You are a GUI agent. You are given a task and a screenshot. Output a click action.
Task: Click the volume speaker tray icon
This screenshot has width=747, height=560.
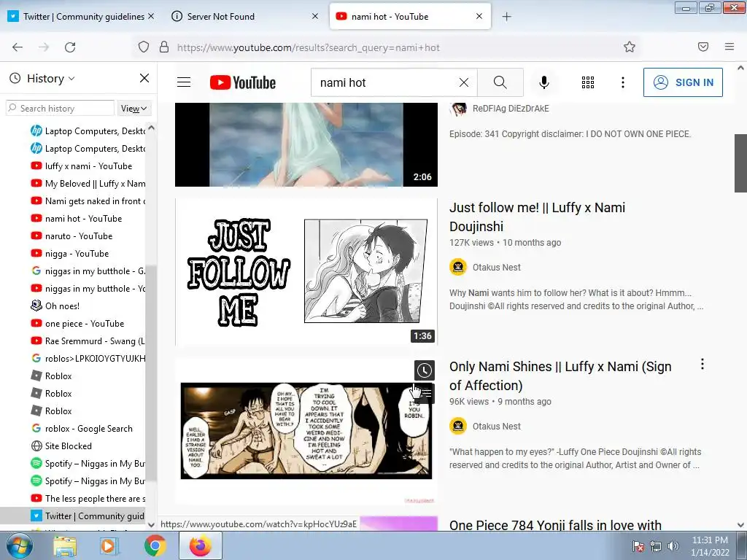[x=673, y=546]
